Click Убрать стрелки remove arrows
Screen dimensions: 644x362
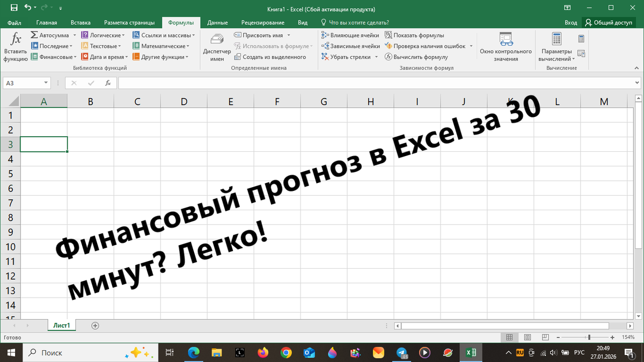(346, 57)
